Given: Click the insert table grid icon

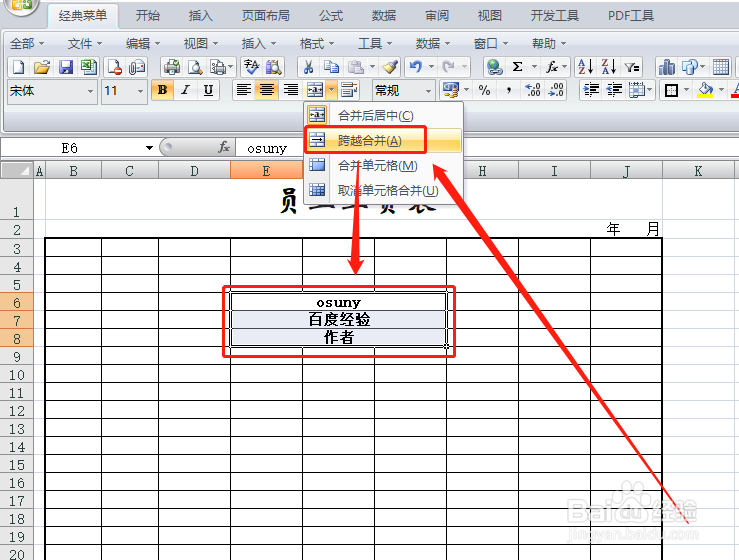Looking at the screenshot, I should point(721,67).
